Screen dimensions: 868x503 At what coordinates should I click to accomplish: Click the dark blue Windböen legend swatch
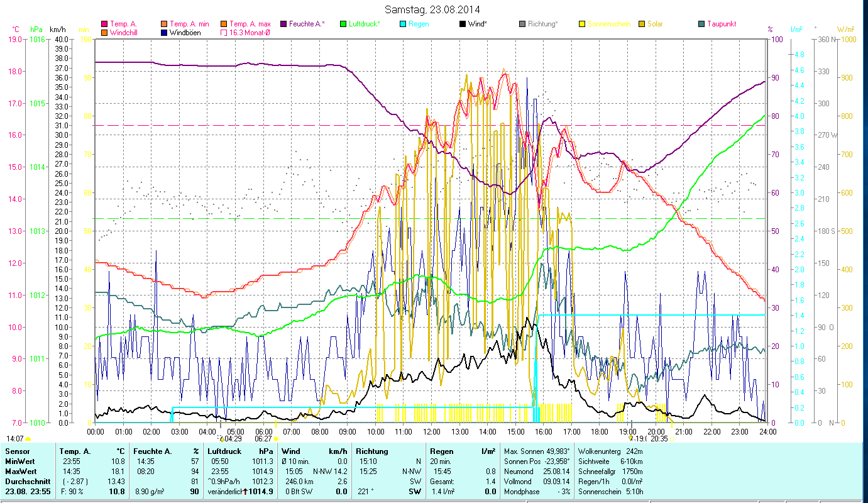tap(165, 32)
